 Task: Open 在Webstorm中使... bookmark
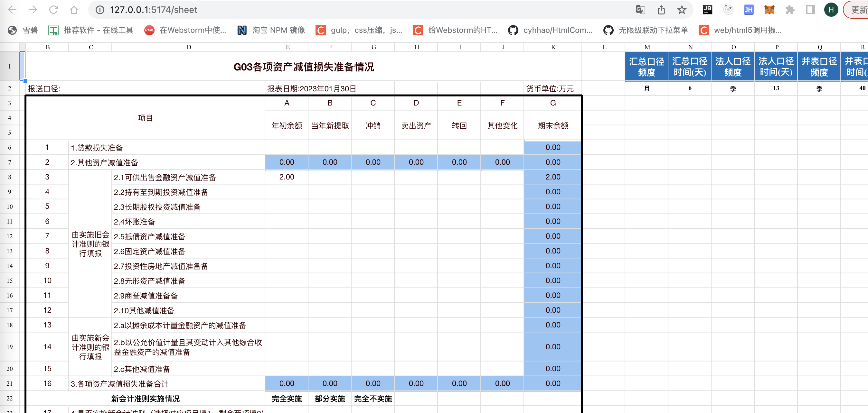coord(185,30)
